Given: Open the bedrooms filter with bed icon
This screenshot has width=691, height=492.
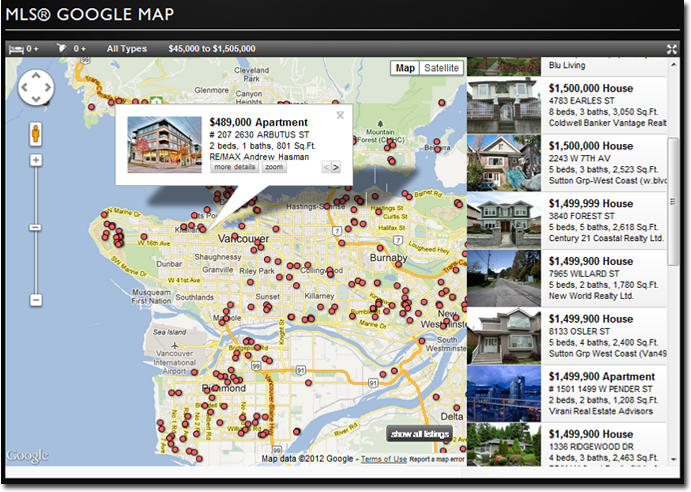Looking at the screenshot, I should click(x=23, y=49).
